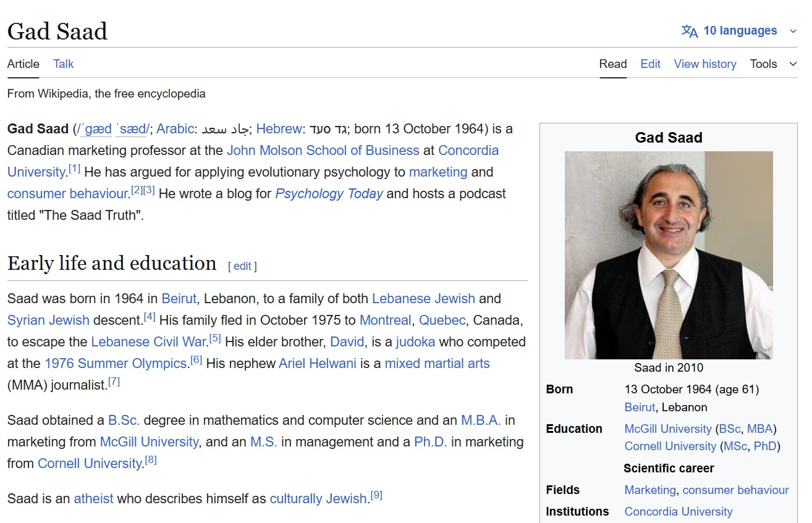Open the culturally Jewish link
The image size is (812, 523).
click(318, 499)
